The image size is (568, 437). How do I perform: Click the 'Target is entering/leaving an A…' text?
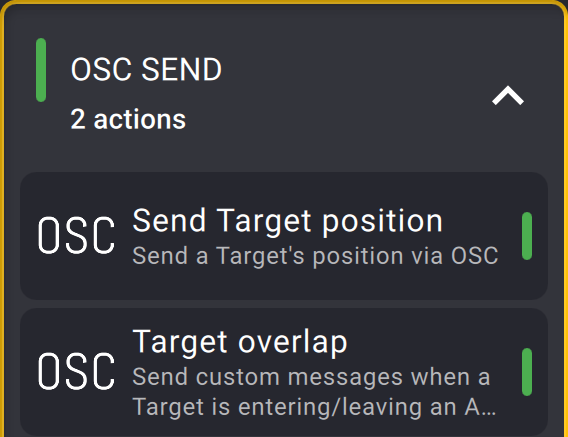pos(314,407)
